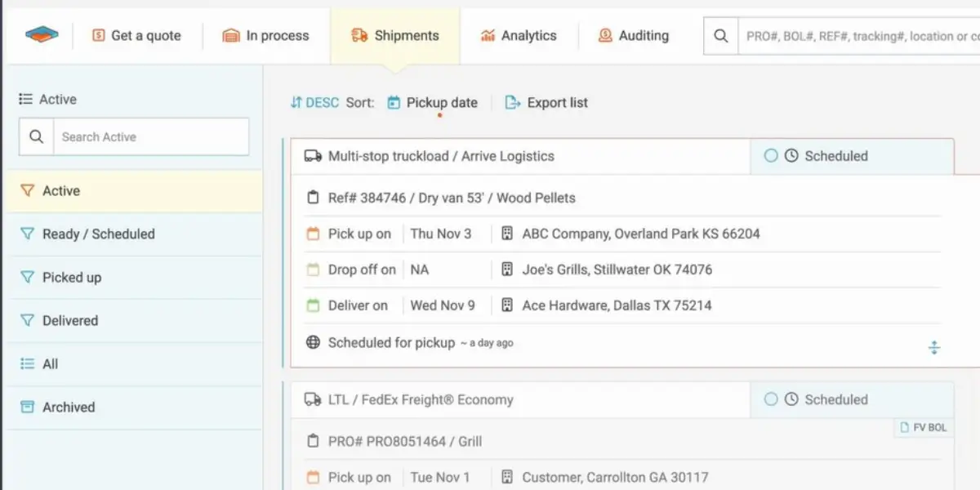Click the Export list arrow icon
Image resolution: width=980 pixels, height=490 pixels.
pos(513,103)
